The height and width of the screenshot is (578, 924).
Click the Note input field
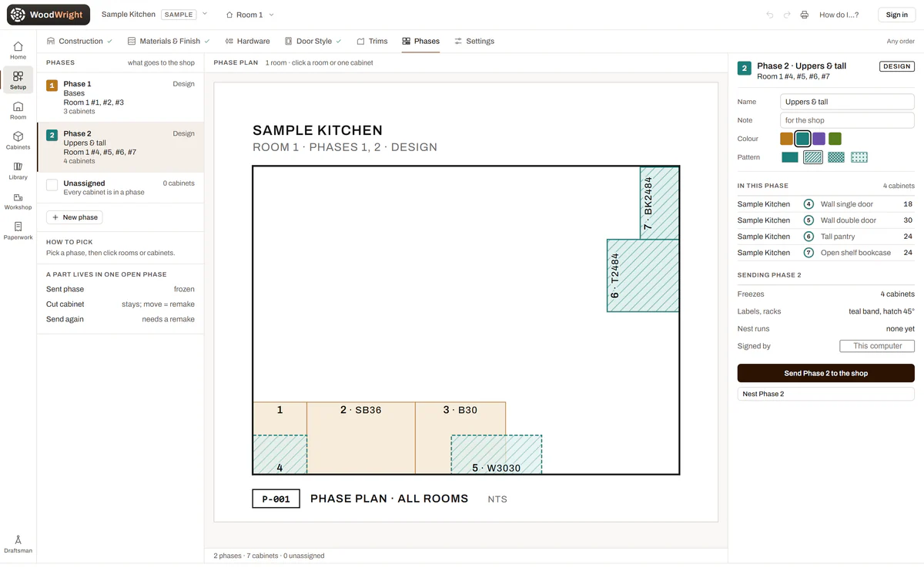847,120
